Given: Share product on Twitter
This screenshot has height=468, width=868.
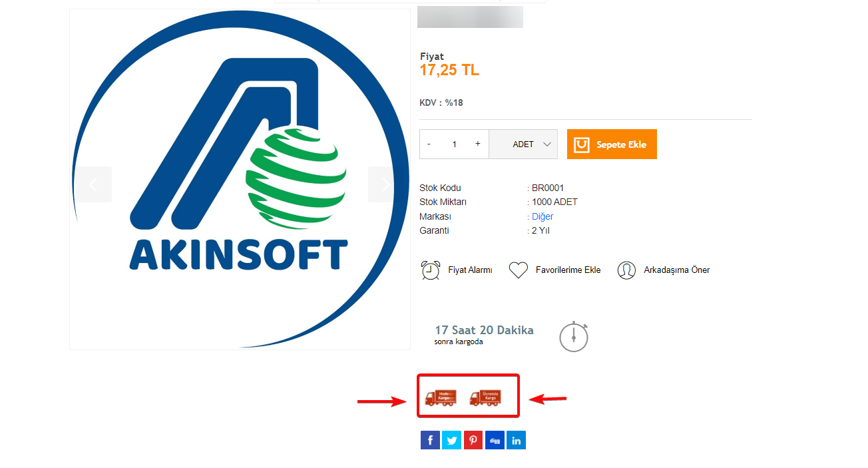Looking at the screenshot, I should click(x=451, y=440).
